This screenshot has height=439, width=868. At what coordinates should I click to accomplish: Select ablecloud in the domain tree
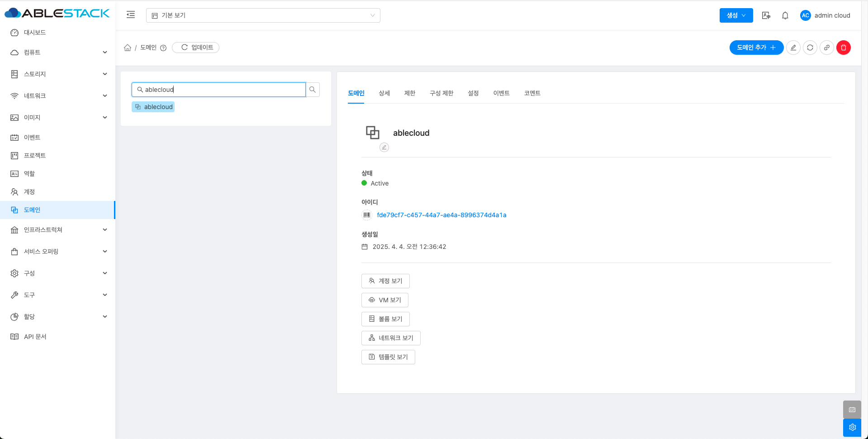[x=158, y=107]
